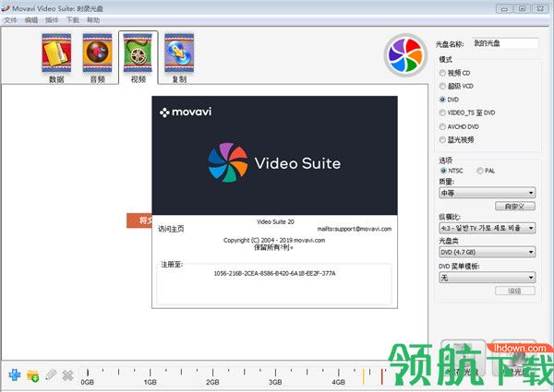Open the 文件 menu
Image resolution: width=554 pixels, height=392 pixels.
point(10,20)
